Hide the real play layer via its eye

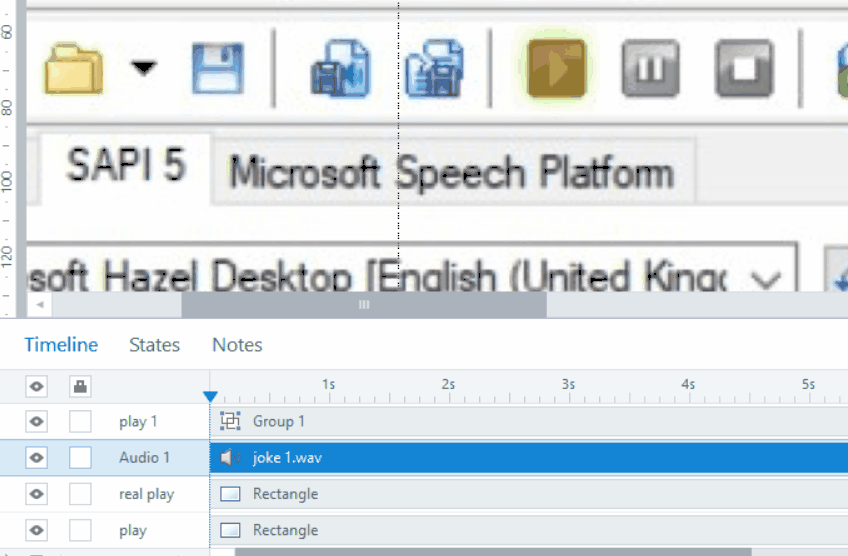36,494
